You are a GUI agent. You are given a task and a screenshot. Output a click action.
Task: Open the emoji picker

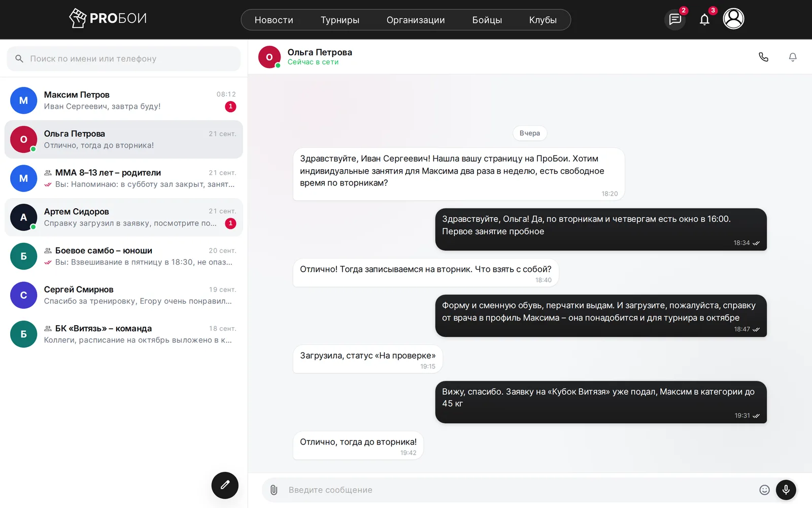[x=764, y=490]
